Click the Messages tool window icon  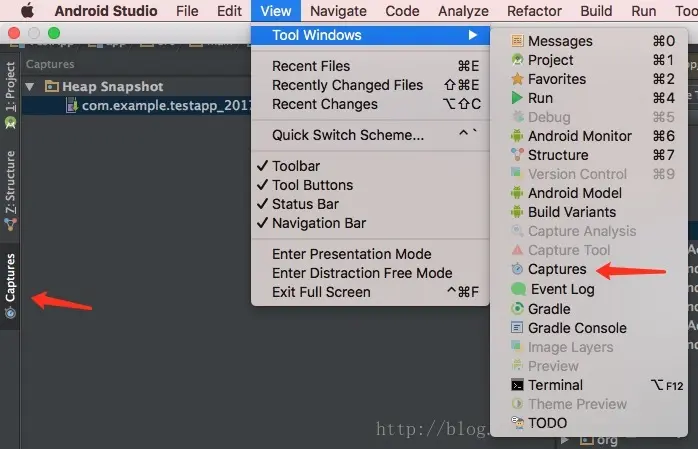tap(517, 41)
